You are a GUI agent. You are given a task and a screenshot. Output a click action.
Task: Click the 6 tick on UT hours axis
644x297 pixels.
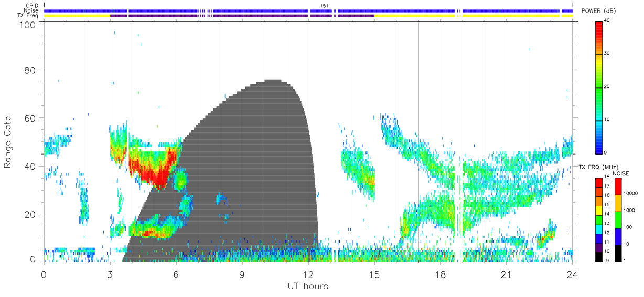[176, 274]
